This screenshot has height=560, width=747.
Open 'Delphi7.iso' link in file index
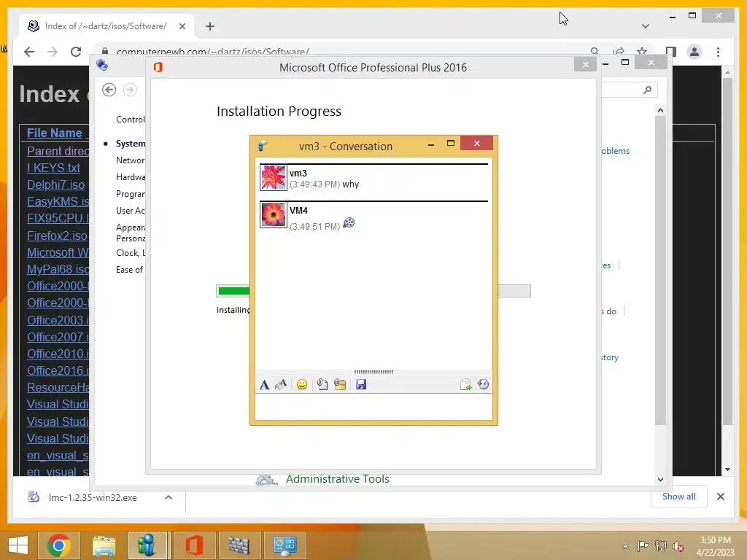[55, 184]
